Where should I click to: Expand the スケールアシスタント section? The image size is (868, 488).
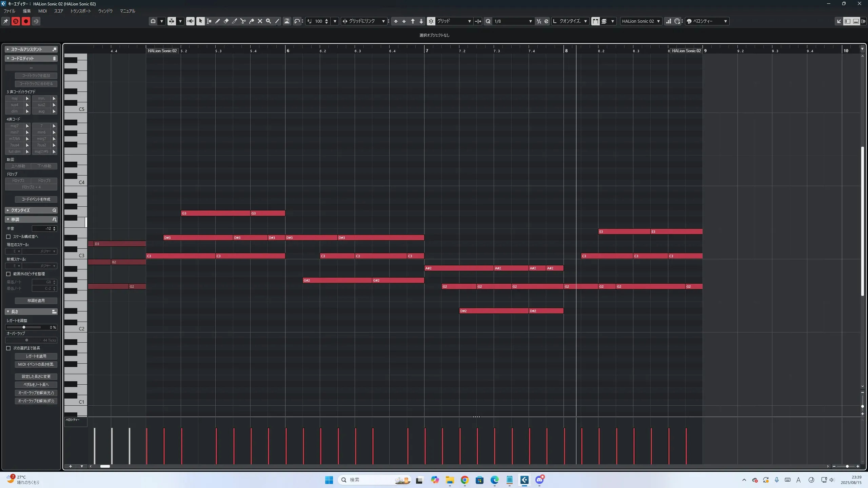[x=8, y=49]
